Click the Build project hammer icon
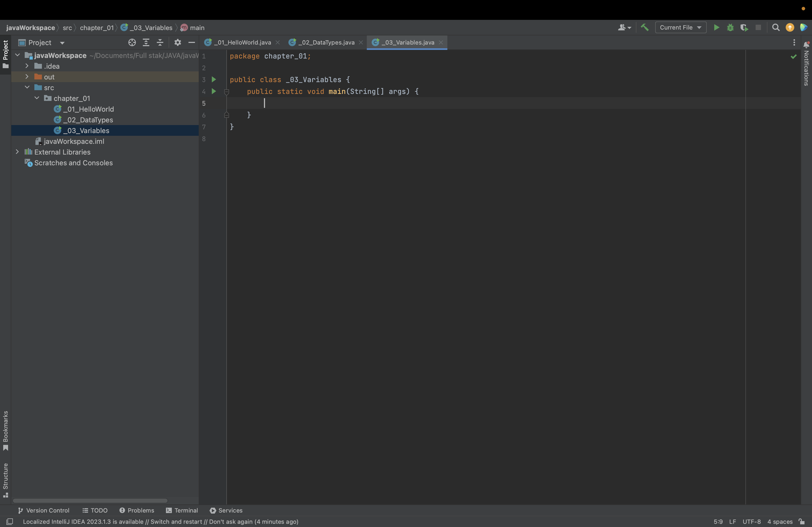 pyautogui.click(x=644, y=27)
